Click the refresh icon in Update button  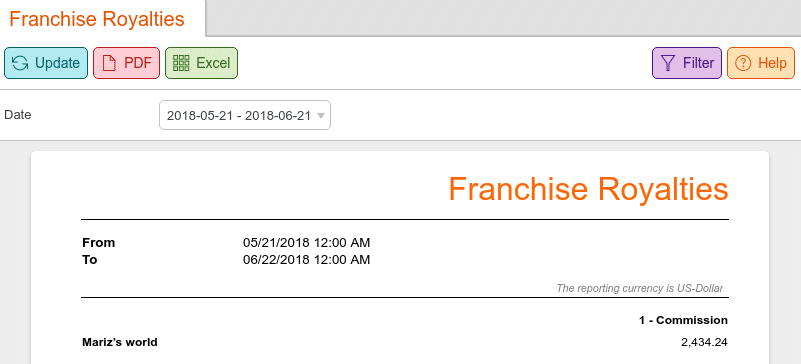pos(20,63)
